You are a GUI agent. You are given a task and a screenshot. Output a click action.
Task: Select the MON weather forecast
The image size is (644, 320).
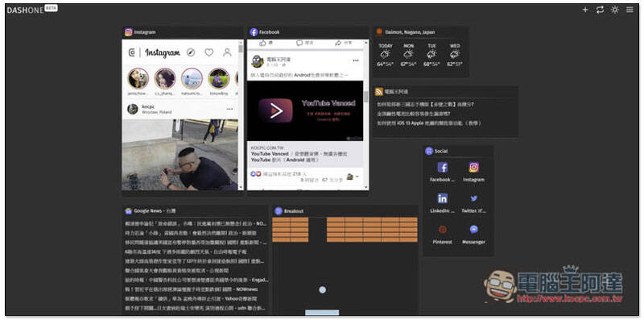click(x=409, y=55)
